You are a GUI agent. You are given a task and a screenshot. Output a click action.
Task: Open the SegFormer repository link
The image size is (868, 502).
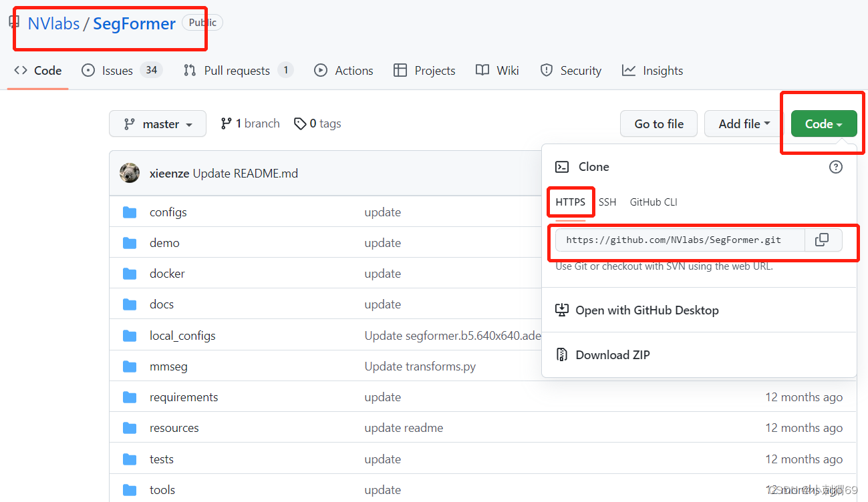click(x=134, y=24)
